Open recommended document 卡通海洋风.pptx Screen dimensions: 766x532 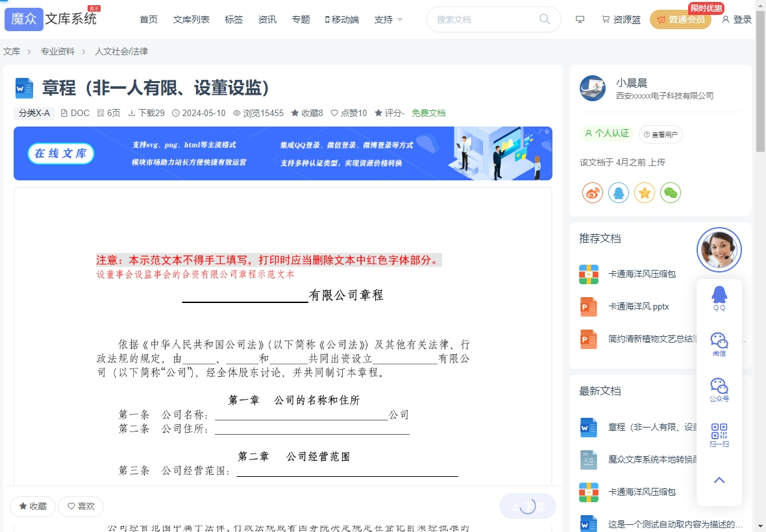[638, 306]
